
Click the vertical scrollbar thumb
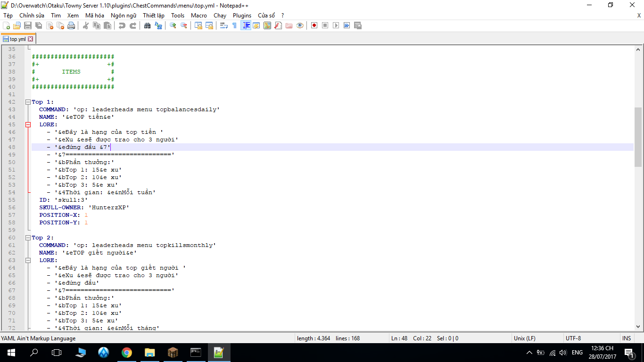[x=638, y=137]
